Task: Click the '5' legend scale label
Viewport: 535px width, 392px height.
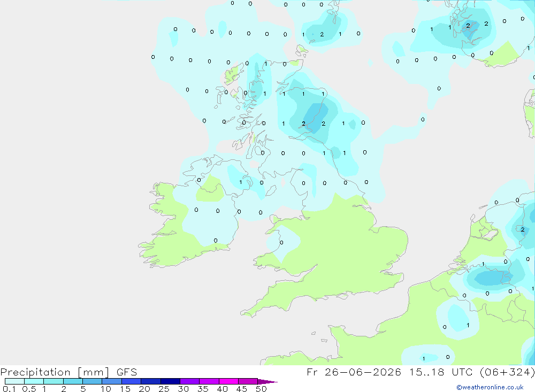Action: point(83,389)
